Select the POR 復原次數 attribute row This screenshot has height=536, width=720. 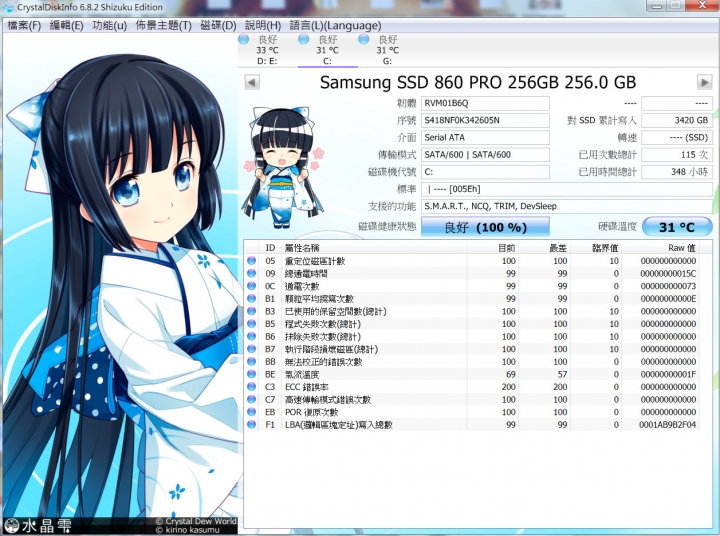(472, 412)
